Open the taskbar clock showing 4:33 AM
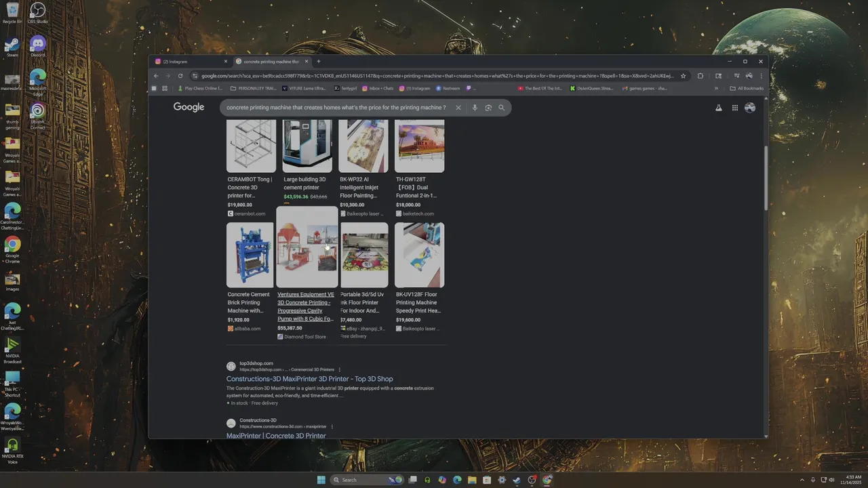 pos(850,480)
